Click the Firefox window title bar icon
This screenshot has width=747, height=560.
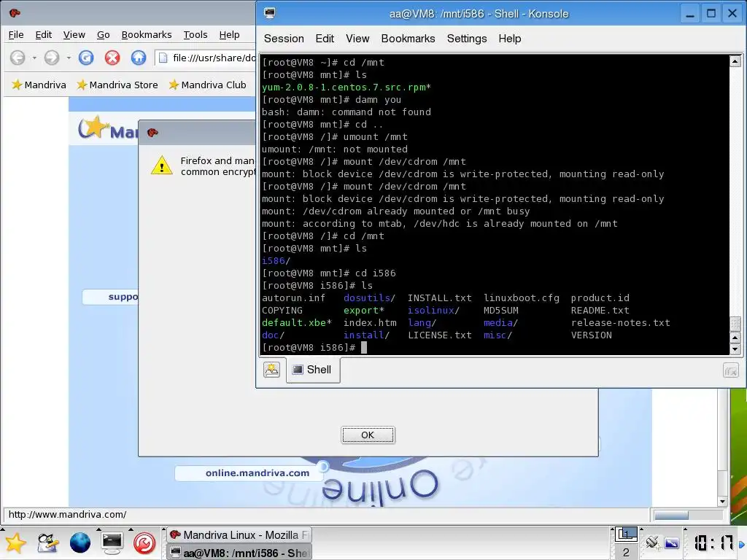[15, 13]
